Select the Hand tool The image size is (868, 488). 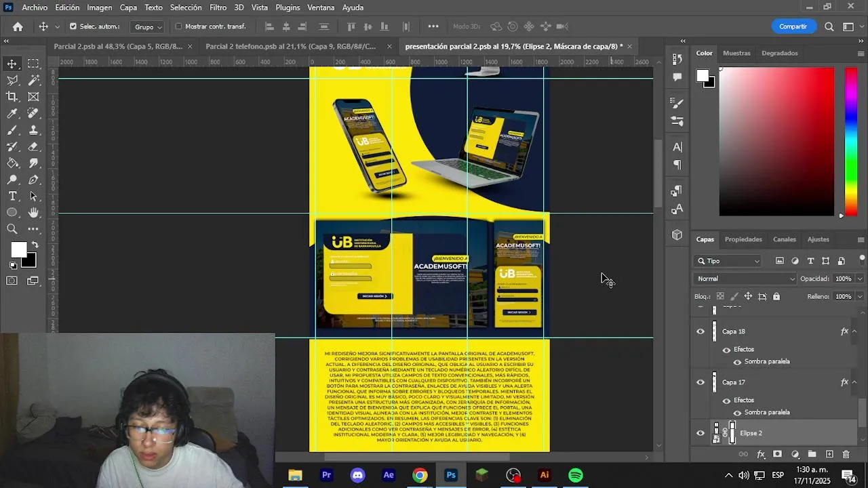pyautogui.click(x=33, y=213)
